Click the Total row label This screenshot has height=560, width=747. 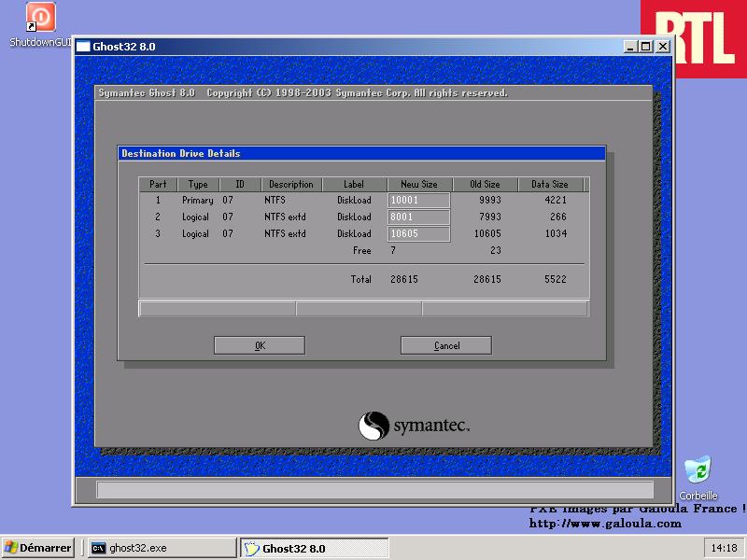pyautogui.click(x=361, y=279)
